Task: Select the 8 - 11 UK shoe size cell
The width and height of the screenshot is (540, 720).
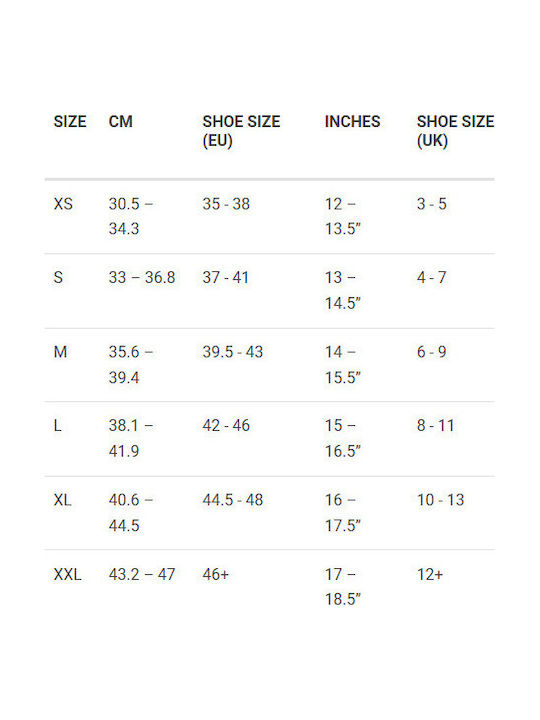Action: click(435, 426)
